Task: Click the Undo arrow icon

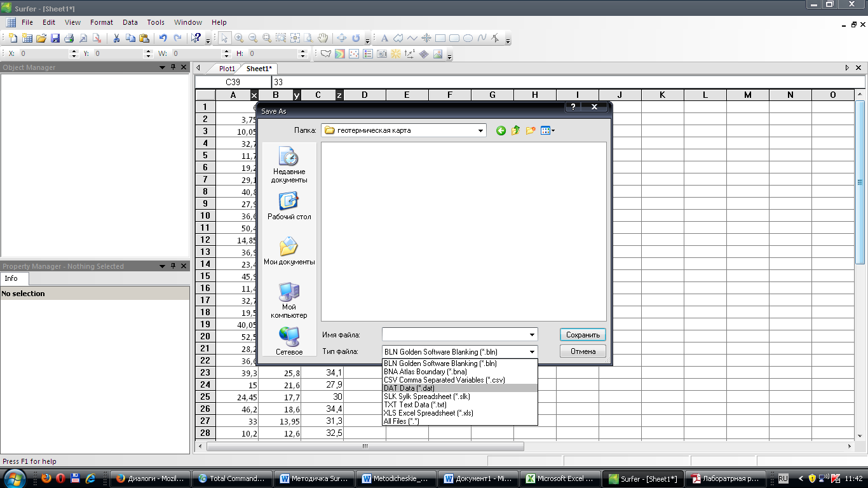Action: tap(163, 38)
